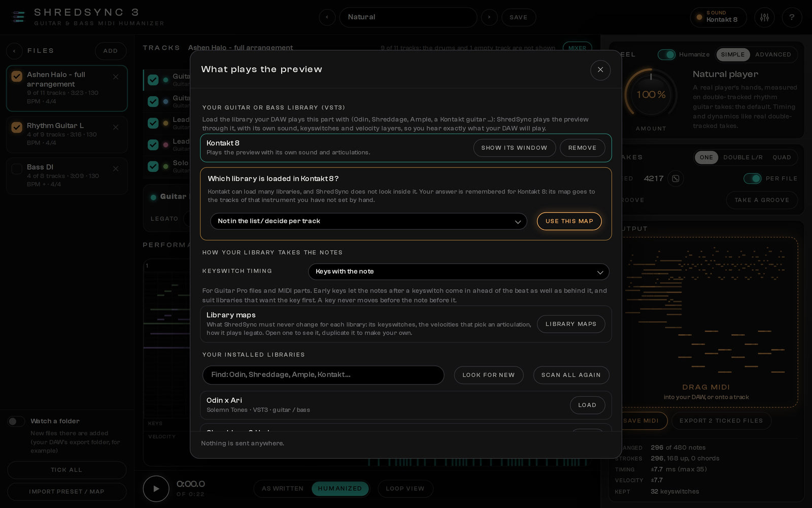Open the mixer sliders icon in header
Viewport: 812px width, 508px height.
[764, 17]
